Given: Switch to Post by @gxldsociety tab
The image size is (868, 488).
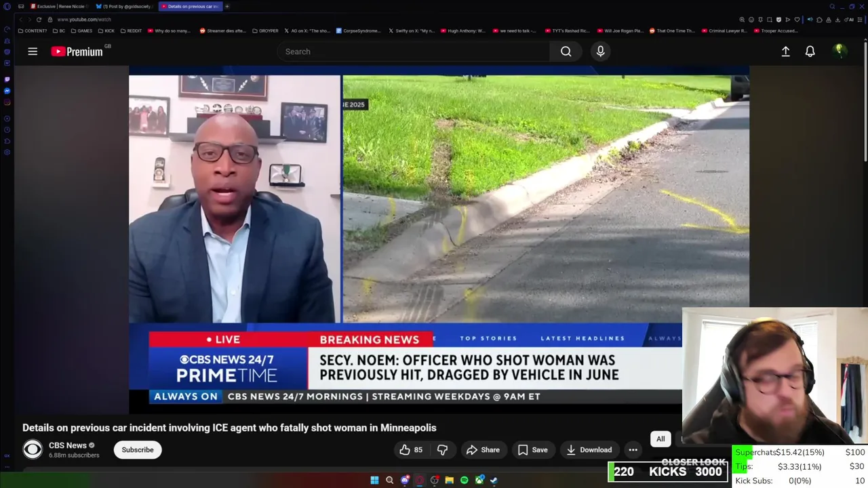Looking at the screenshot, I should (125, 6).
